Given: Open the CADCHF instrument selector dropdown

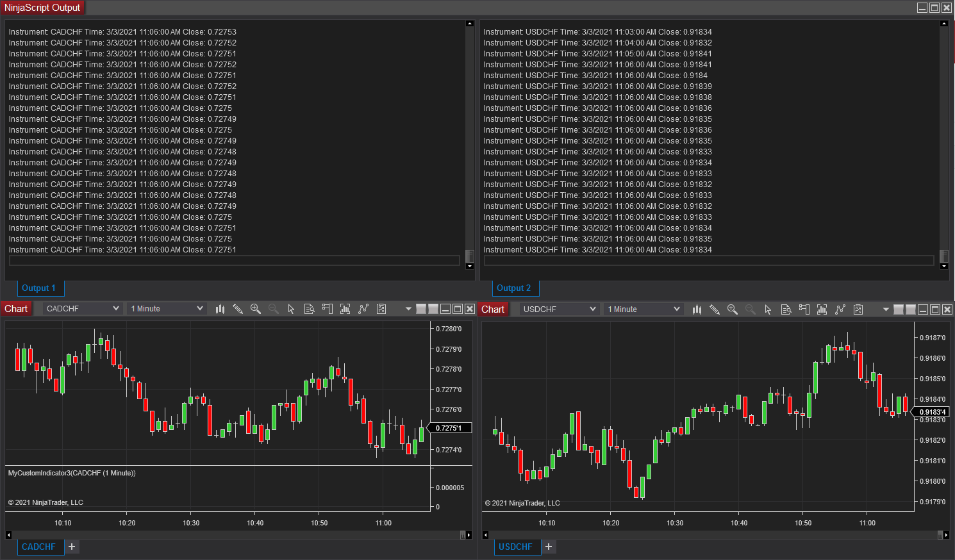Looking at the screenshot, I should 82,309.
